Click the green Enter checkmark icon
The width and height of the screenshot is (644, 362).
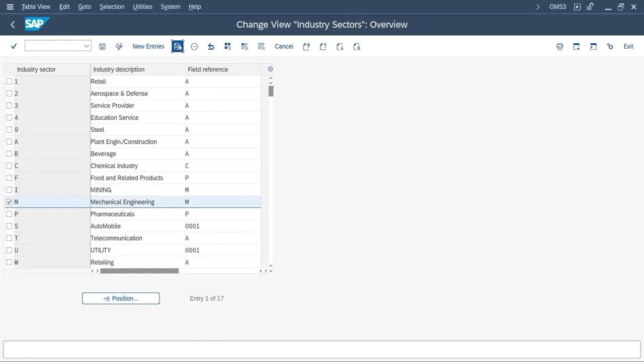14,46
